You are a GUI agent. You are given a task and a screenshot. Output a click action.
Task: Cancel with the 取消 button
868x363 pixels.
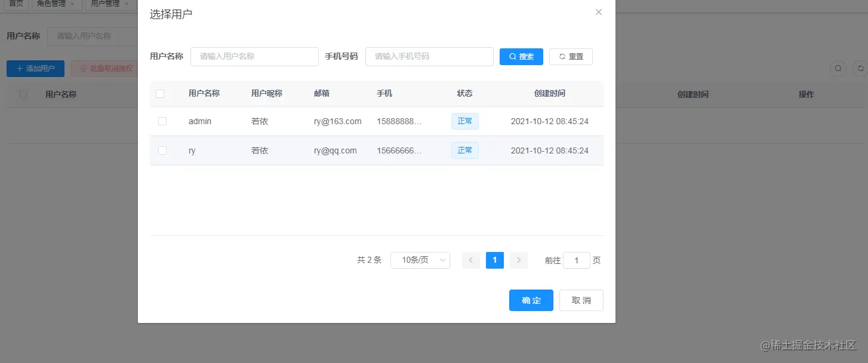(581, 300)
